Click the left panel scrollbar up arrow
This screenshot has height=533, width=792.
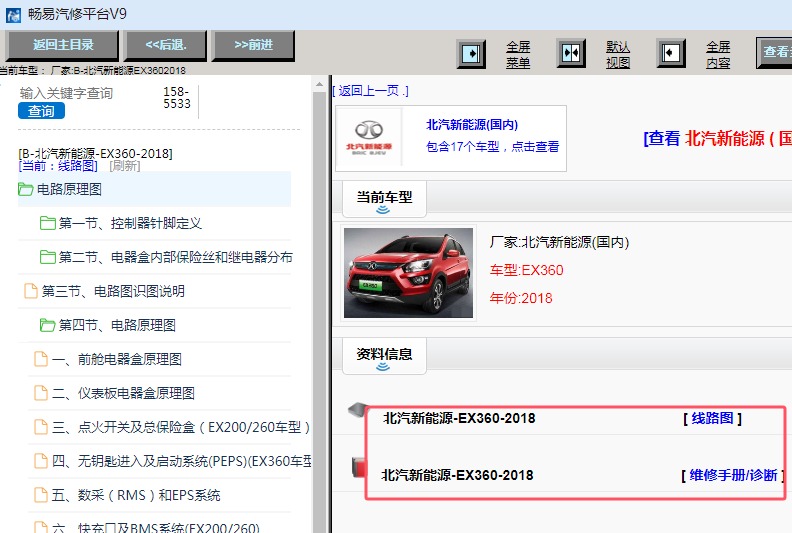point(319,84)
